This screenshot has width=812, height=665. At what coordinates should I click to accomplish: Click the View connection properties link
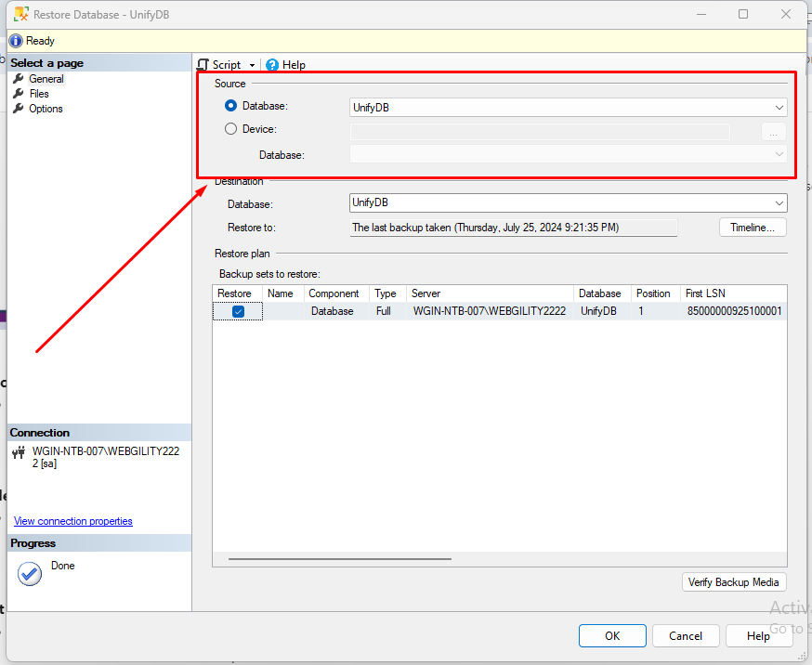point(72,521)
